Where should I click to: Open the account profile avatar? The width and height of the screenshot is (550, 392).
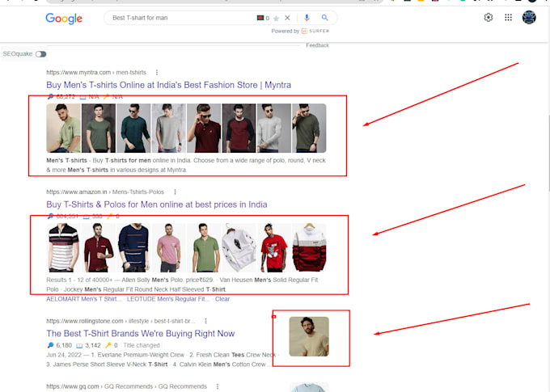point(529,17)
